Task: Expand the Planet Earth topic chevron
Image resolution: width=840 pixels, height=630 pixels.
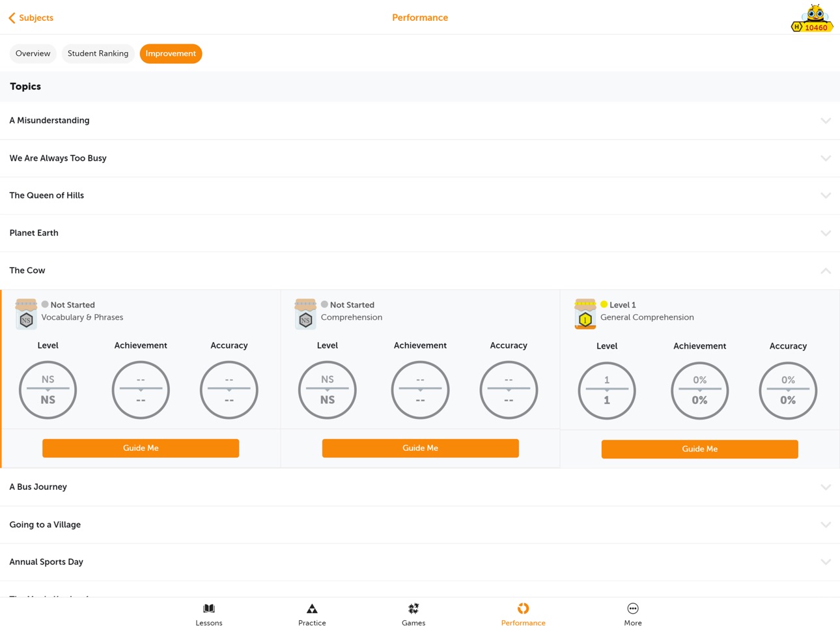Action: point(826,233)
